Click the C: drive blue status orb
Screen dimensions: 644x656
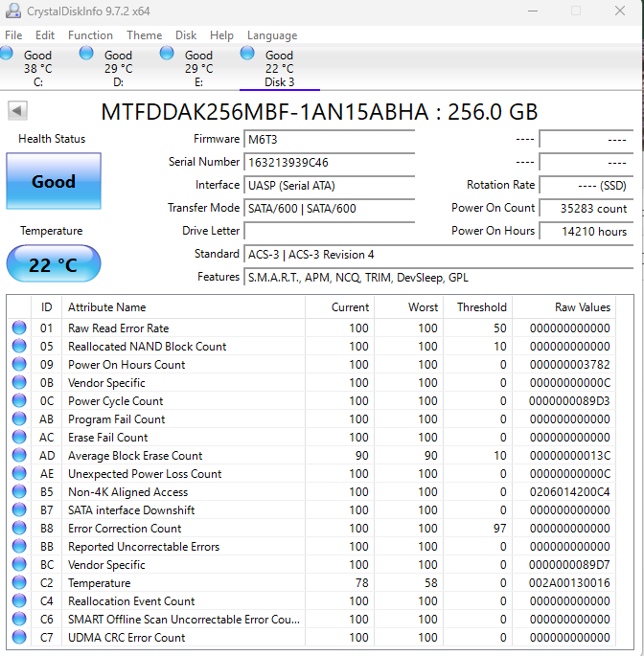pos(6,53)
